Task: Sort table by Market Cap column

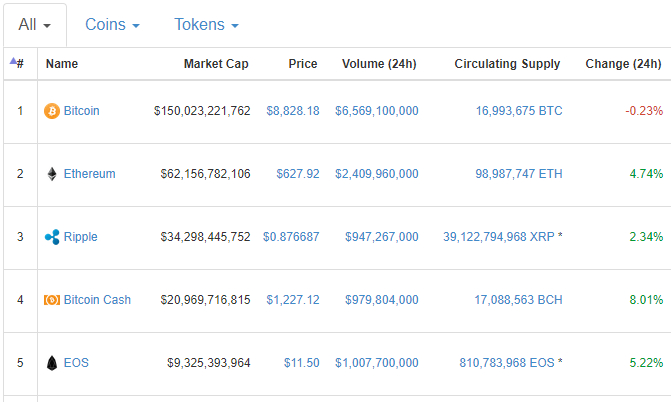Action: click(x=216, y=64)
